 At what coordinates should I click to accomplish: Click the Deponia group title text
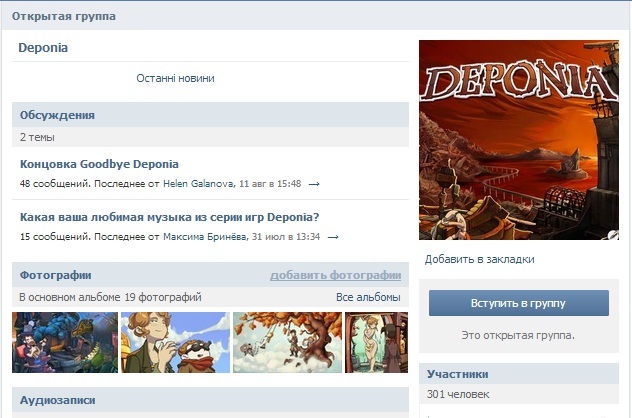click(43, 48)
